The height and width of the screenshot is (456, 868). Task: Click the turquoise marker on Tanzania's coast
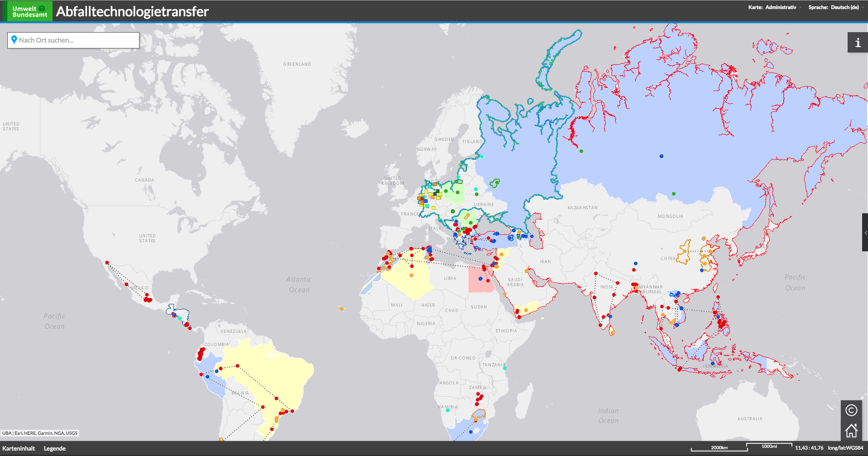tap(505, 368)
